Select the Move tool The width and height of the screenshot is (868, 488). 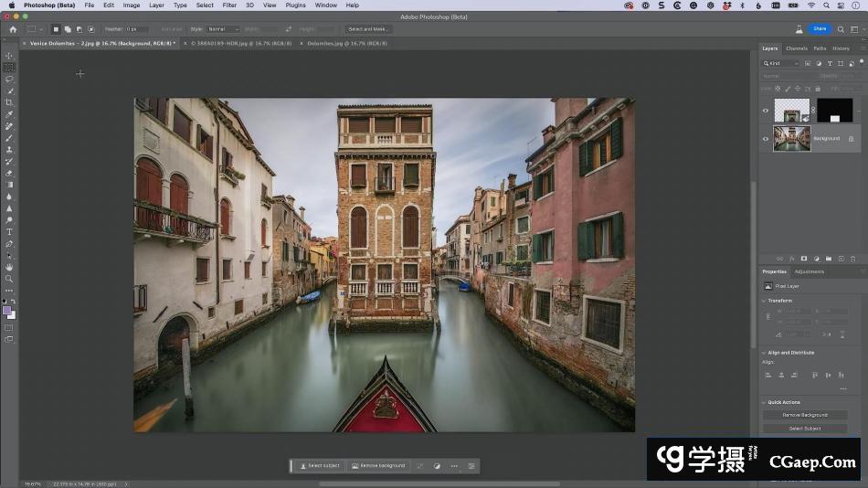[9, 56]
